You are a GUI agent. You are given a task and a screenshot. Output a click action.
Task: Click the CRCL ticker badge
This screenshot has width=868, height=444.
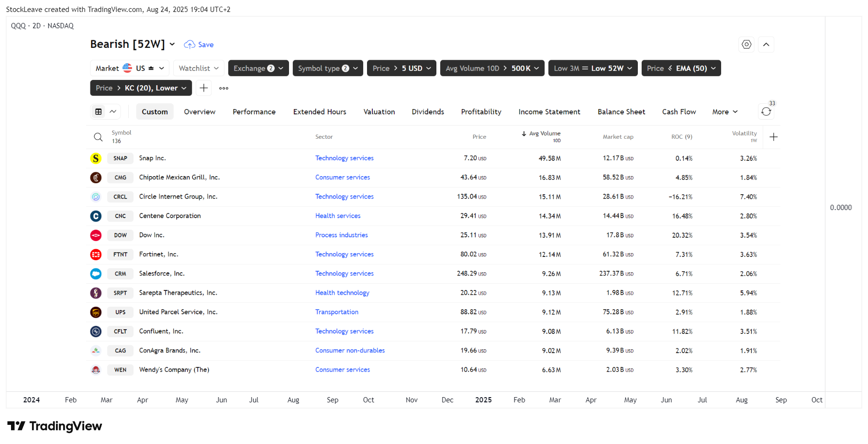coord(120,197)
